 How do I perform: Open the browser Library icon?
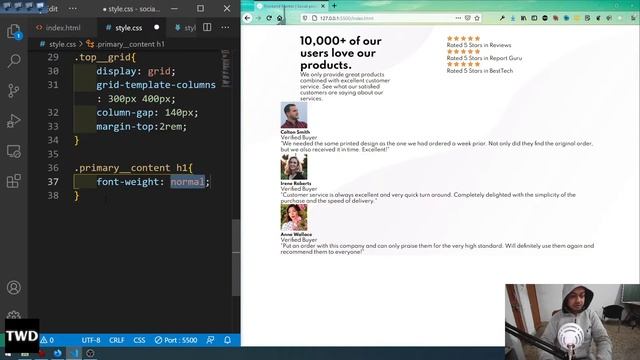tap(523, 18)
